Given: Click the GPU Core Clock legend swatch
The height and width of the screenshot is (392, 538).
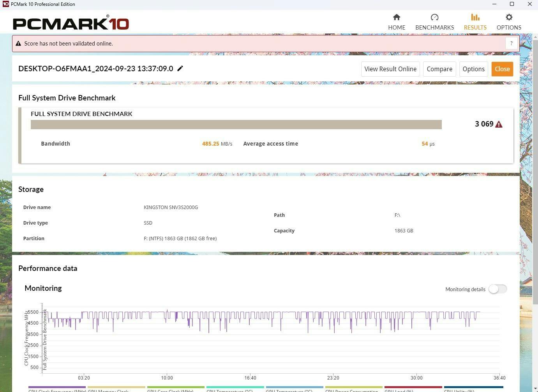Looking at the screenshot, I should point(176,387).
